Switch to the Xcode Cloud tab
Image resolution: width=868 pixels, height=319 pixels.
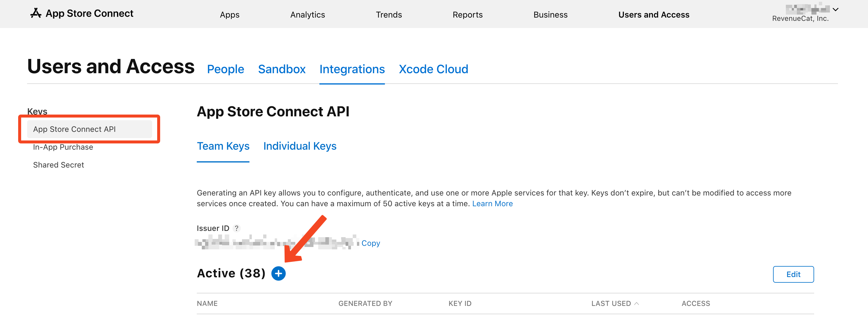click(433, 69)
